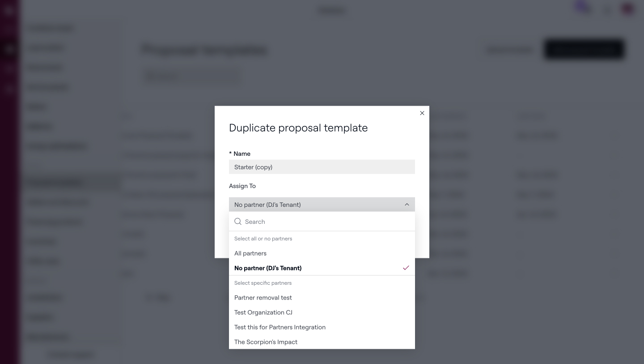Click the checkmark beside No partner option
Viewport: 644px width, 364px height.
pyautogui.click(x=406, y=268)
